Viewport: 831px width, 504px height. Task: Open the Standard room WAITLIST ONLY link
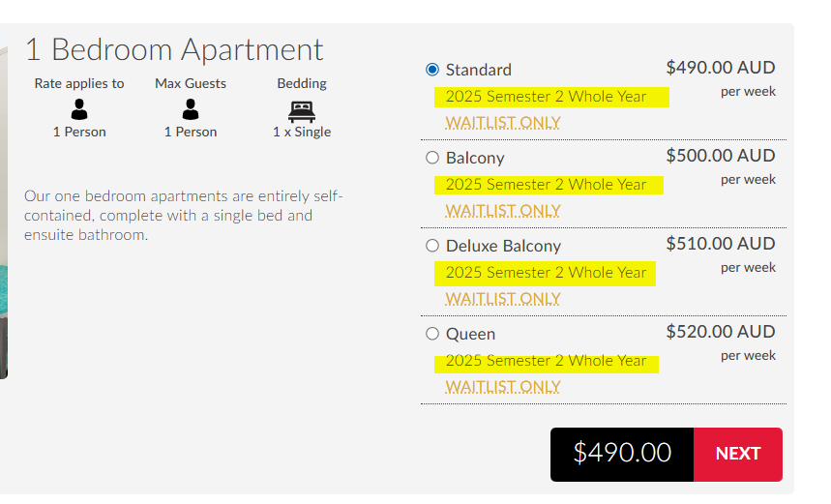[503, 123]
